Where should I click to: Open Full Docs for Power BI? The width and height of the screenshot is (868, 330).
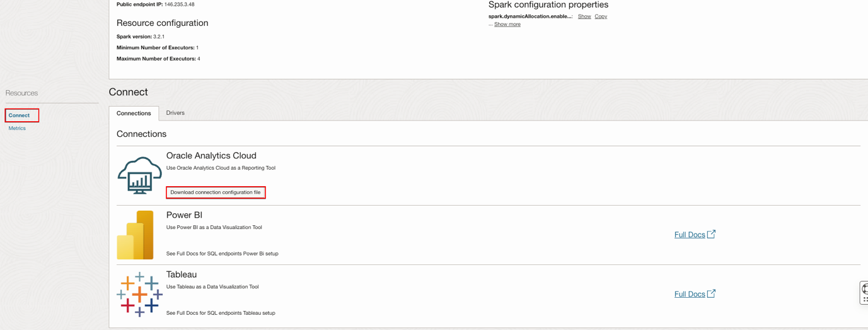click(689, 235)
